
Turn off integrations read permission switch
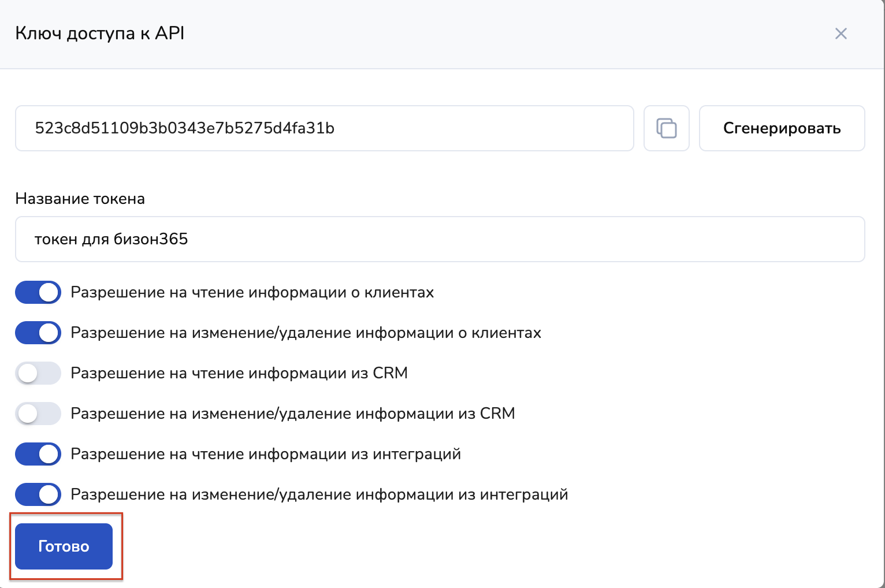pyautogui.click(x=38, y=454)
